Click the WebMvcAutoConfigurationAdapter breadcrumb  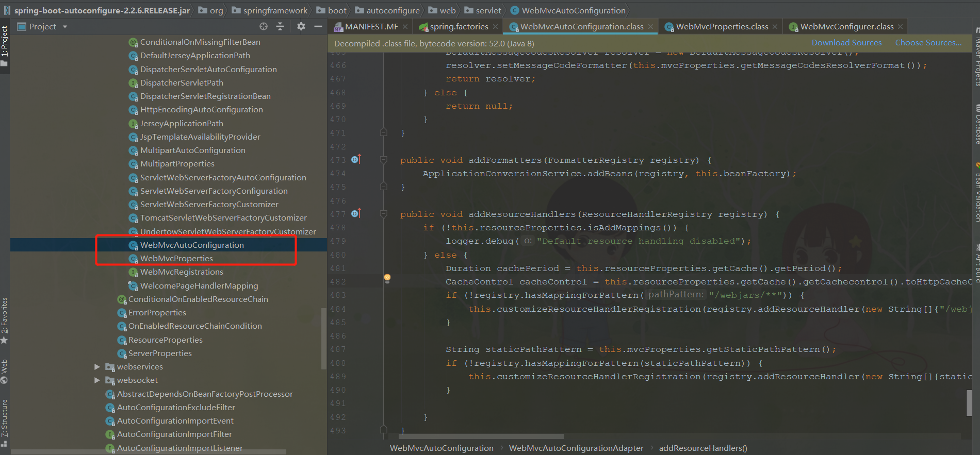[576, 448]
